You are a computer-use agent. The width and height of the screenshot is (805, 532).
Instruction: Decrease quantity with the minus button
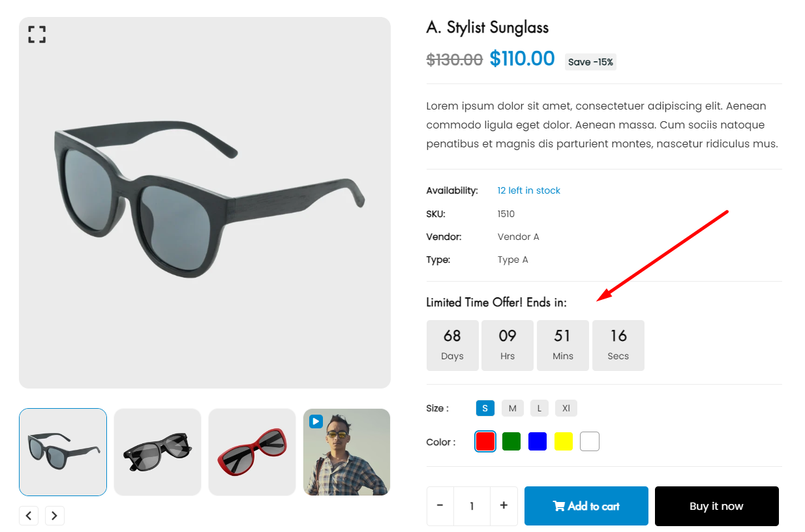pos(440,506)
